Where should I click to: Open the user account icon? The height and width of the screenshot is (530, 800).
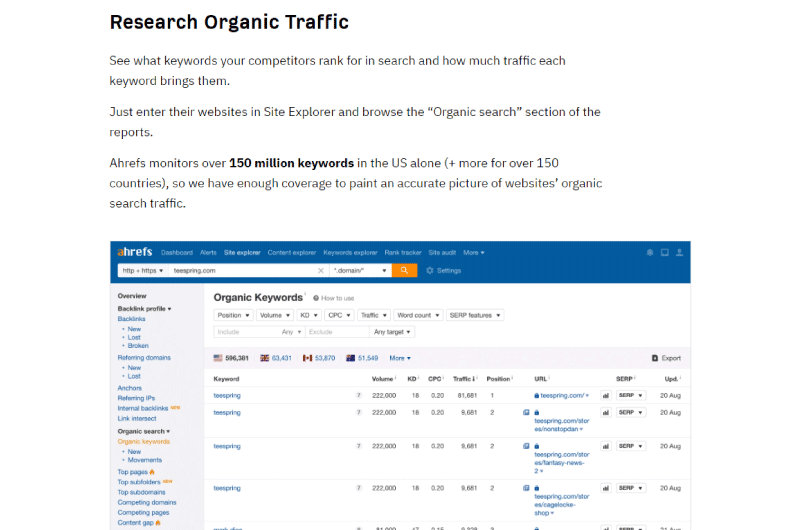pos(679,253)
